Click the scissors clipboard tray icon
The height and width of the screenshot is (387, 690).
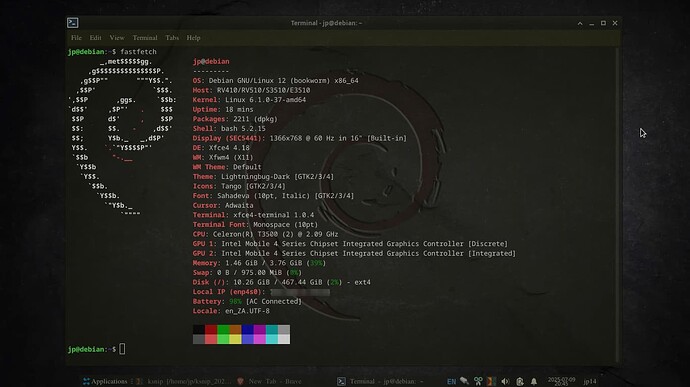coord(478,381)
